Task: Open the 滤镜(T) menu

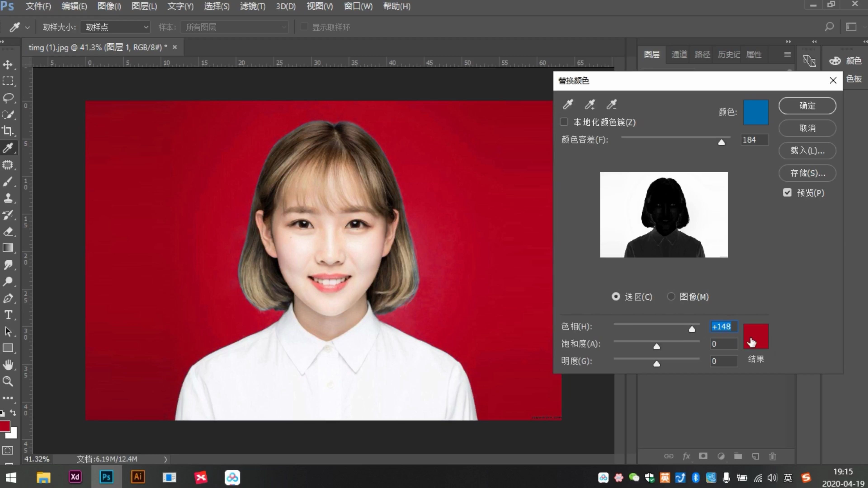Action: [x=252, y=6]
